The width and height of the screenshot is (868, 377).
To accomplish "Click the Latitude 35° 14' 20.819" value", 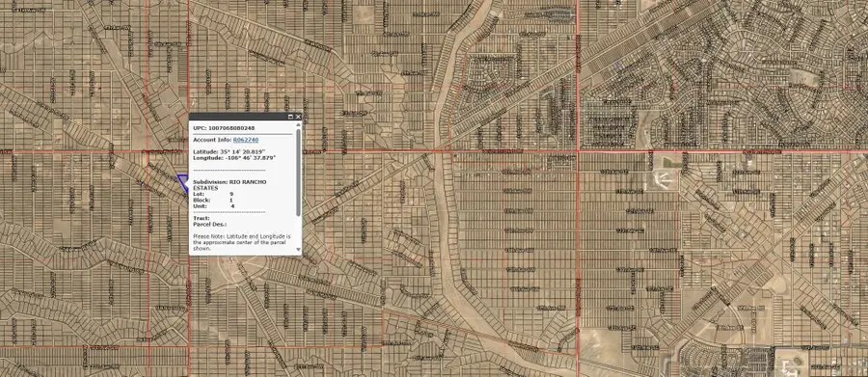I will (x=230, y=151).
